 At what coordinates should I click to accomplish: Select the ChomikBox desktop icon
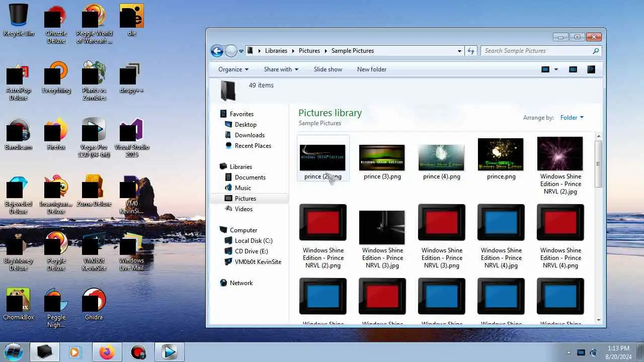click(19, 305)
